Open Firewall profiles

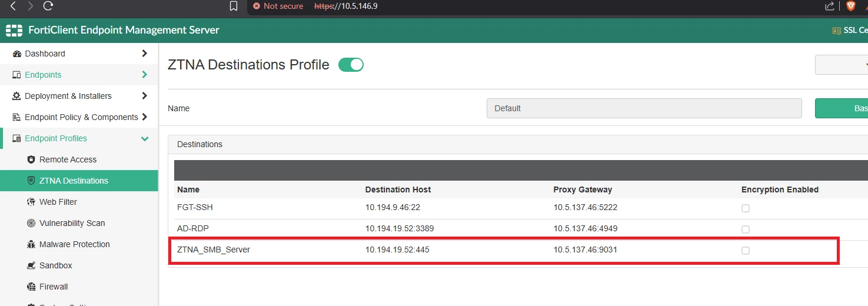(x=54, y=287)
